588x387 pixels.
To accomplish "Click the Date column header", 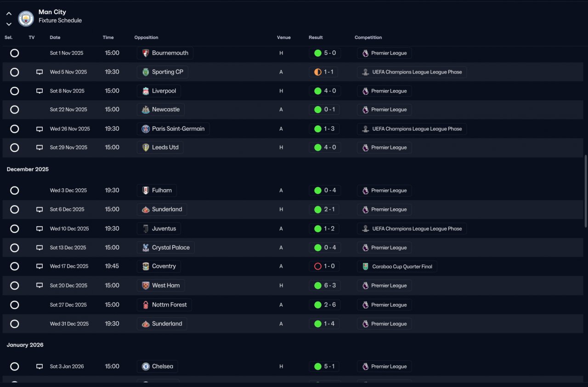I will coord(55,38).
